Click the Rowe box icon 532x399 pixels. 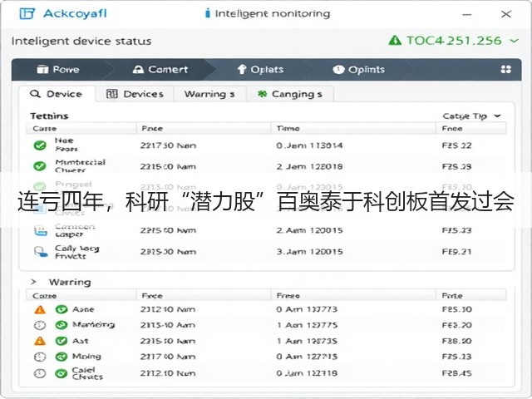42,70
